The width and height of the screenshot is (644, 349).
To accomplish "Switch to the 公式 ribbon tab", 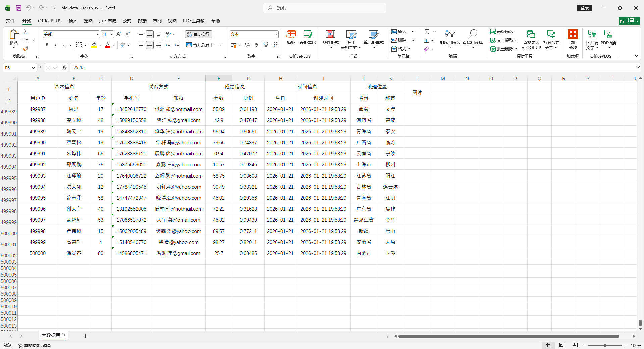I will (x=127, y=21).
